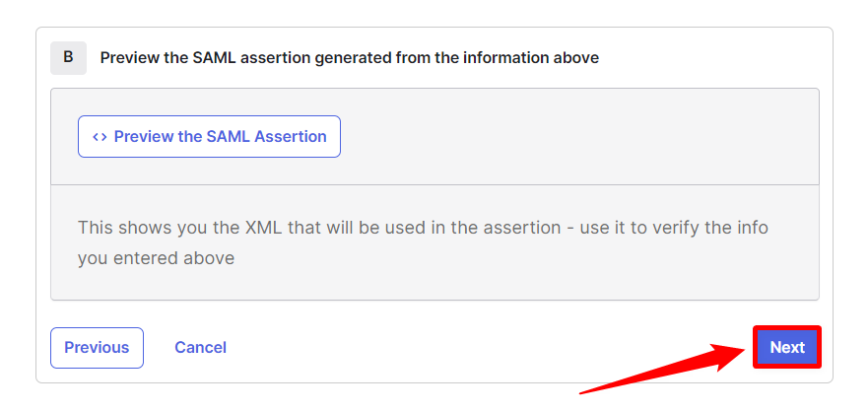Cancel the SAML configuration wizard

[200, 347]
